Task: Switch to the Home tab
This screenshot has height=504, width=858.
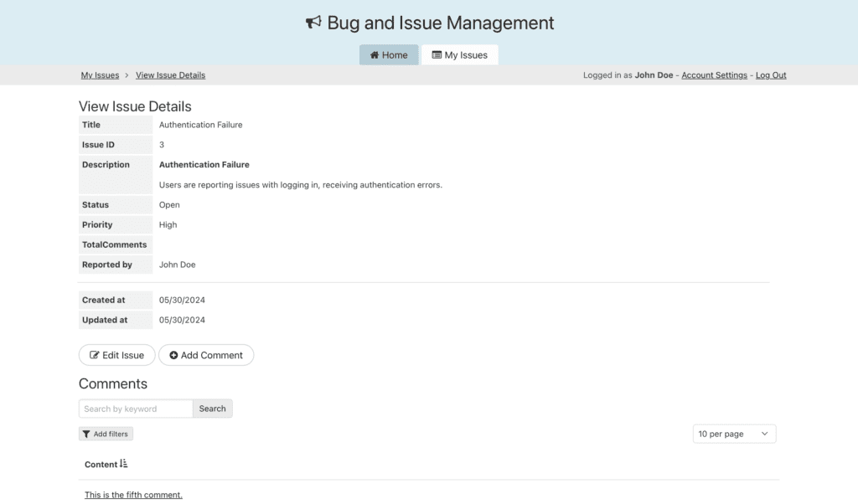Action: pyautogui.click(x=389, y=55)
